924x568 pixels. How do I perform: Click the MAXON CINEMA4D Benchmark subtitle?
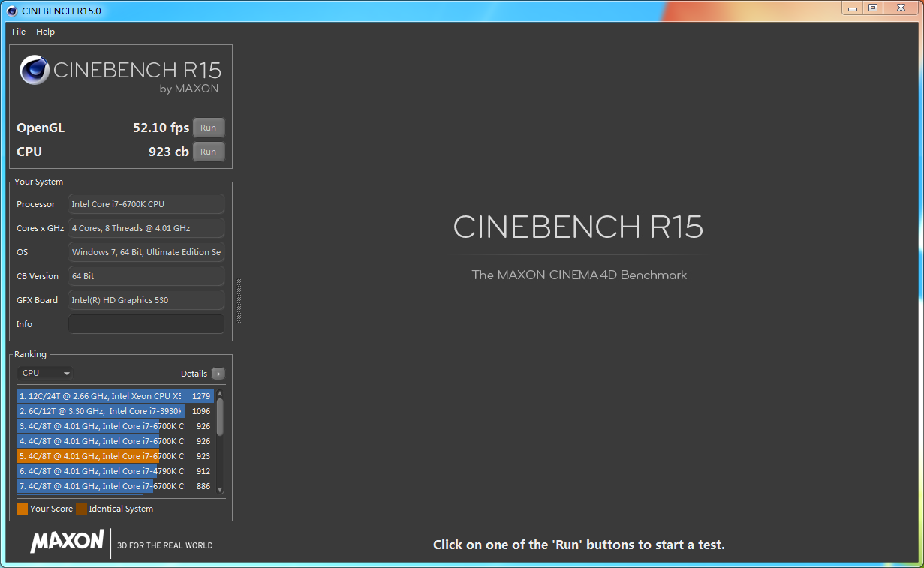(x=579, y=275)
